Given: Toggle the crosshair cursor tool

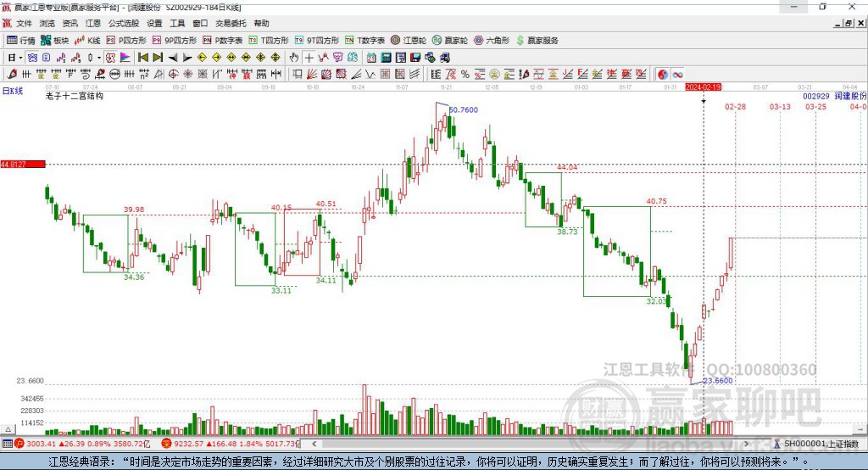Looking at the screenshot, I should pos(309,58).
